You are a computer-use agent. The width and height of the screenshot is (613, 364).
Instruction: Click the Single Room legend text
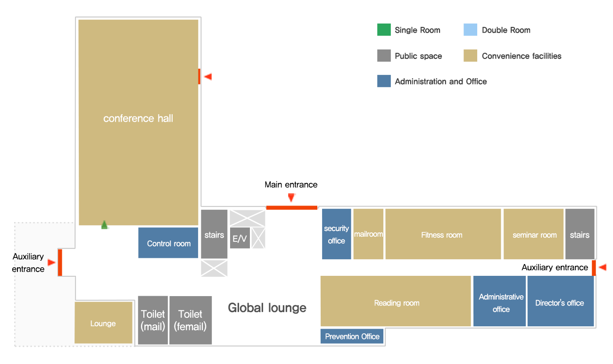[x=418, y=30]
